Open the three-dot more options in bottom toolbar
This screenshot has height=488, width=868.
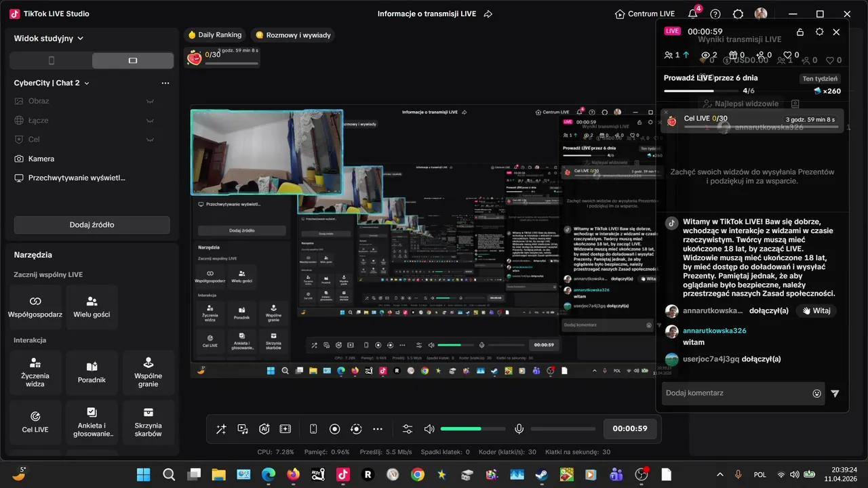click(x=378, y=429)
